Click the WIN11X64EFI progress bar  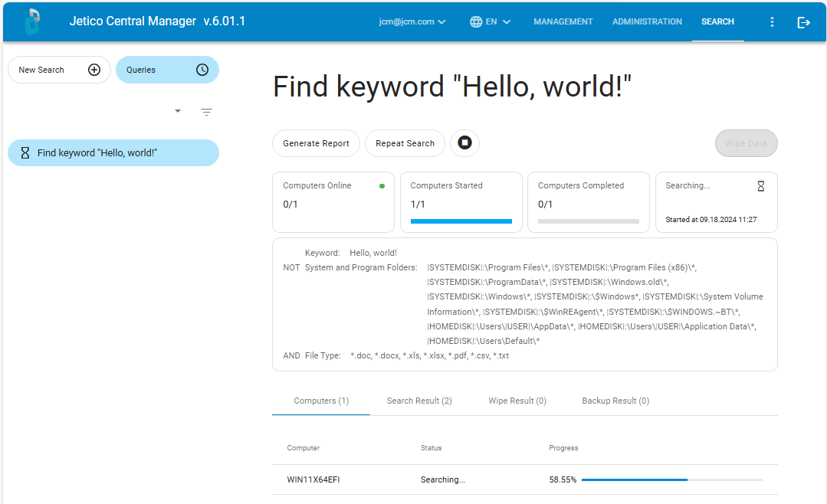[x=672, y=479]
